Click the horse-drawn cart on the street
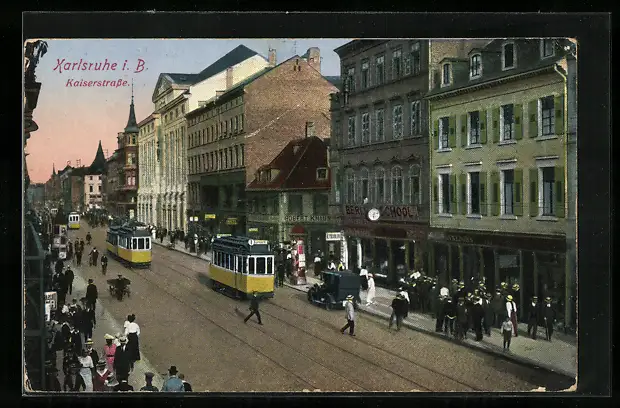Screen dimensions: 620x408 pyautogui.click(x=119, y=287)
